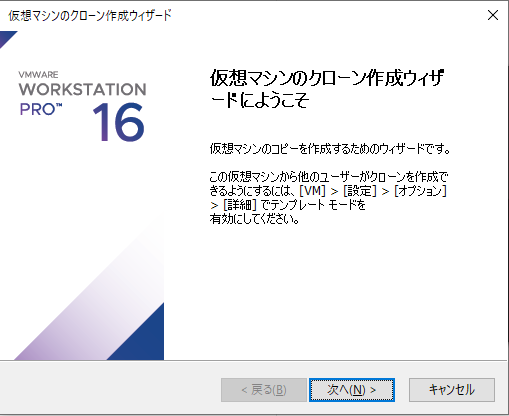Viewport: 509px width, 416px height.
Task: Click the [VM] text in instructions
Action: click(x=313, y=191)
